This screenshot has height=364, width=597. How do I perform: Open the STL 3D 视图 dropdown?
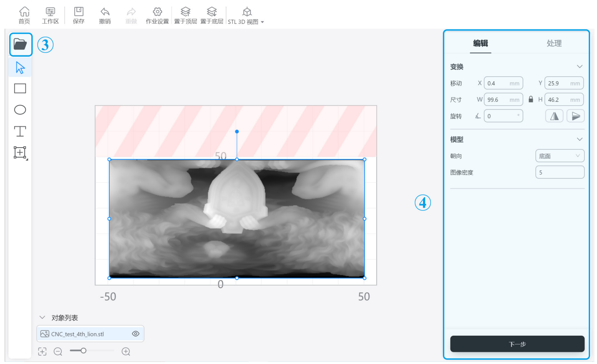246,16
